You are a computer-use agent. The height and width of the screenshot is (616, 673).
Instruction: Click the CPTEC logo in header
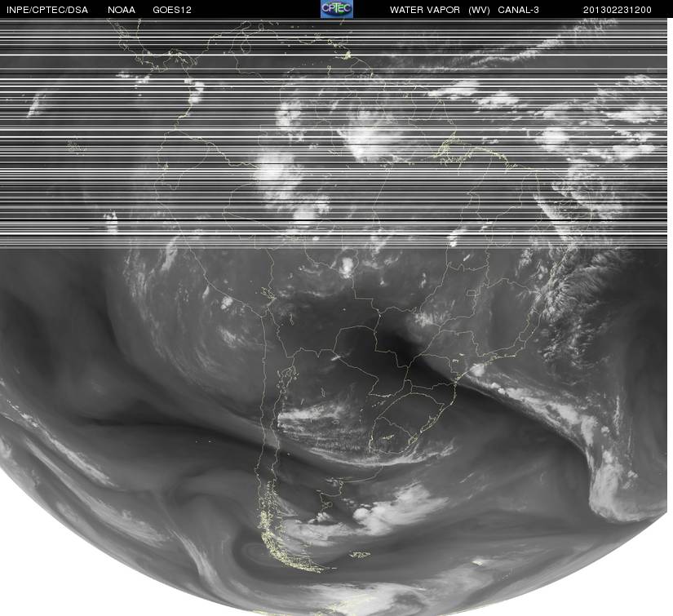coord(337,9)
